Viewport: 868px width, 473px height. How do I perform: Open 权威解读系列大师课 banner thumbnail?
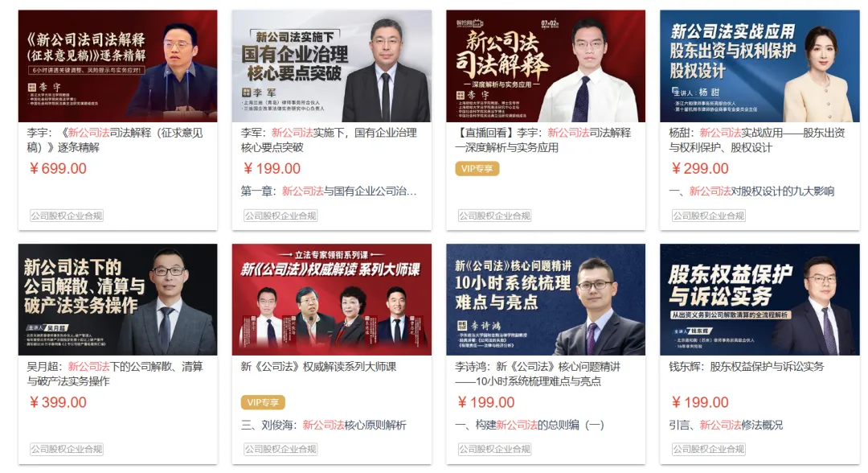click(x=332, y=299)
